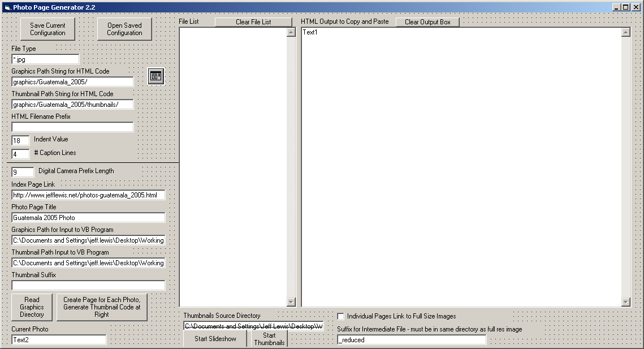644x349 pixels.
Task: Edit Thumbnail Path String for HTML field
Action: pyautogui.click(x=72, y=105)
